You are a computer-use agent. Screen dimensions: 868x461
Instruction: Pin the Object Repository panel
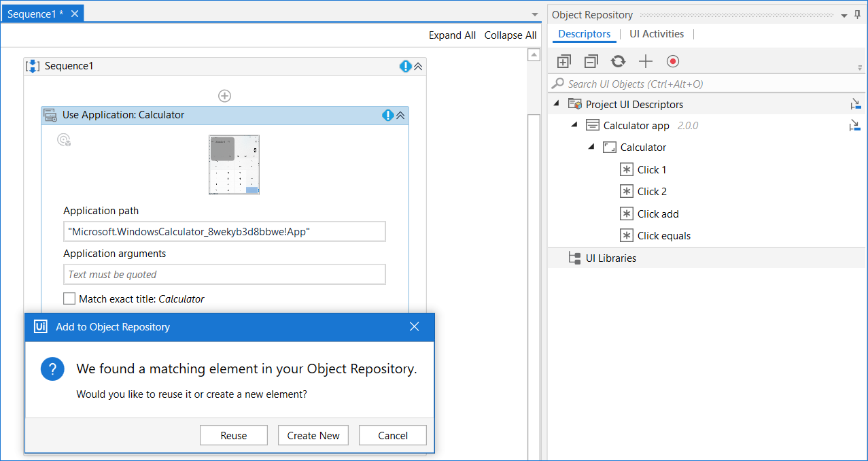point(857,15)
